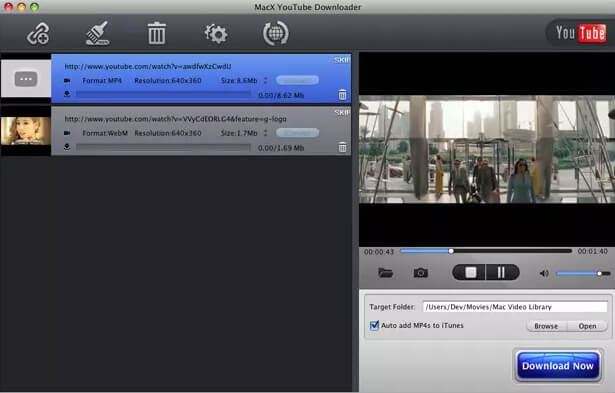The height and width of the screenshot is (393, 615).
Task: Pause the video preview
Action: pos(502,273)
